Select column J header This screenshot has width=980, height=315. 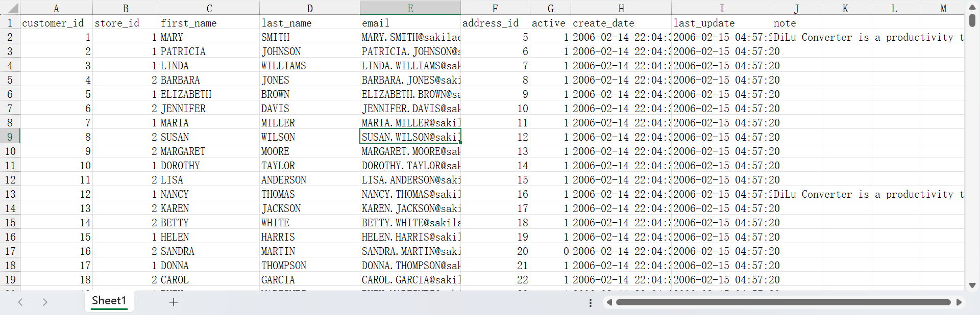(796, 8)
